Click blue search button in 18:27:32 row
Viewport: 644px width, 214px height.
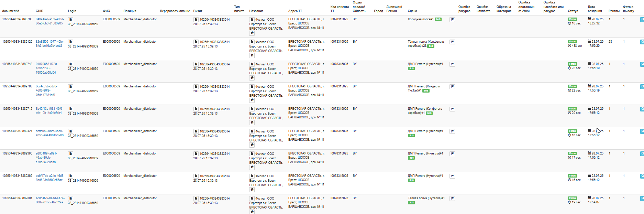[642, 20]
